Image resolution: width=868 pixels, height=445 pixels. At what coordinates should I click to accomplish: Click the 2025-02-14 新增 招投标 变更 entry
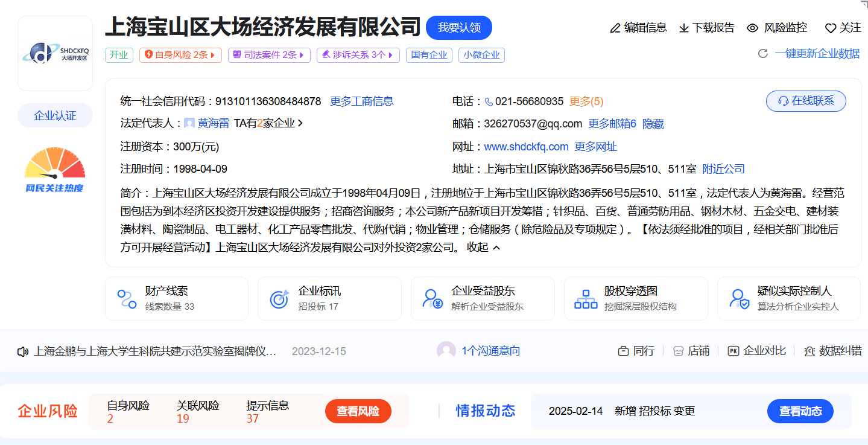622,411
